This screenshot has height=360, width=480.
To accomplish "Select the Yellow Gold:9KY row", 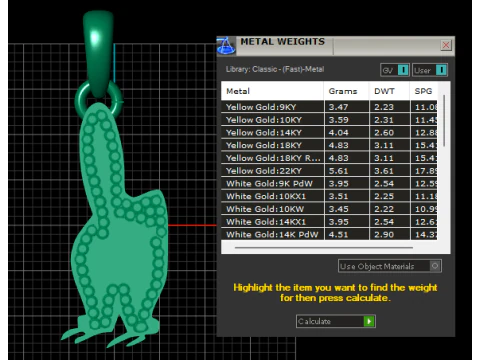I will tap(329, 107).
